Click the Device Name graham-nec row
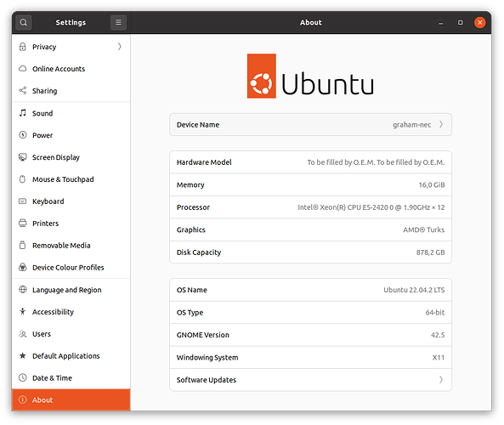 click(310, 124)
